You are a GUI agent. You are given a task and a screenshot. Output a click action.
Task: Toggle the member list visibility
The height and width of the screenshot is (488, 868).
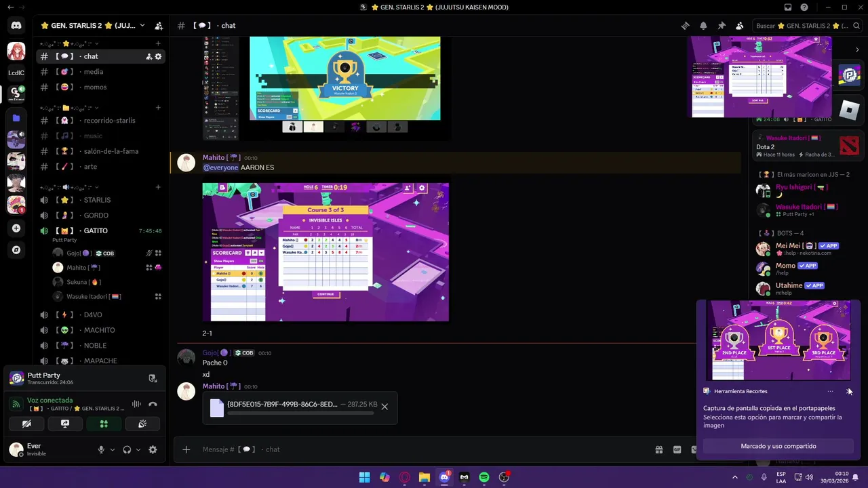tap(740, 26)
